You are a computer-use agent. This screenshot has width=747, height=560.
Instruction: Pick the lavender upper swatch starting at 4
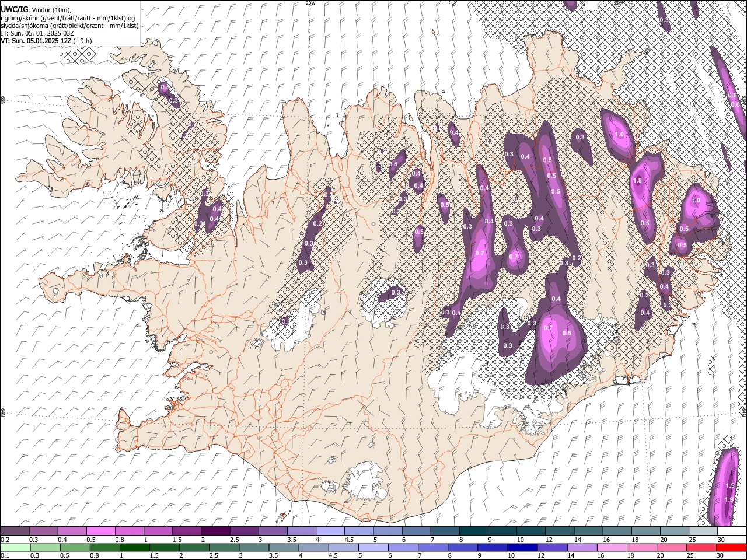pos(330,531)
